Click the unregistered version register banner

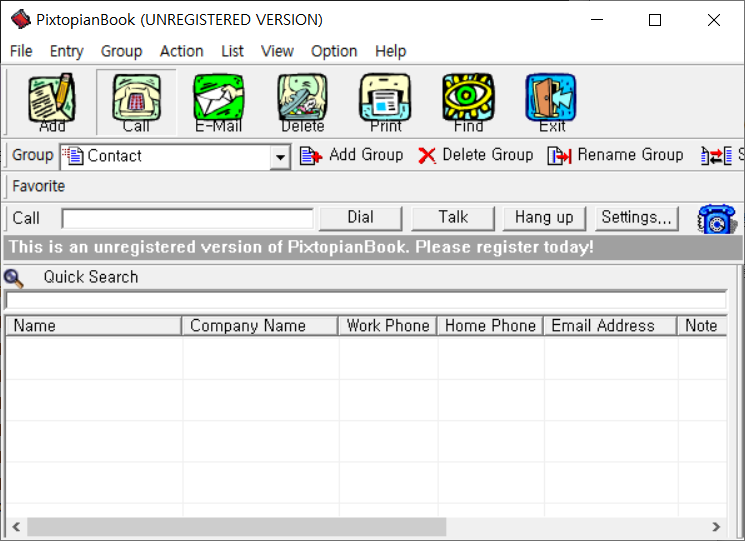[x=372, y=247]
